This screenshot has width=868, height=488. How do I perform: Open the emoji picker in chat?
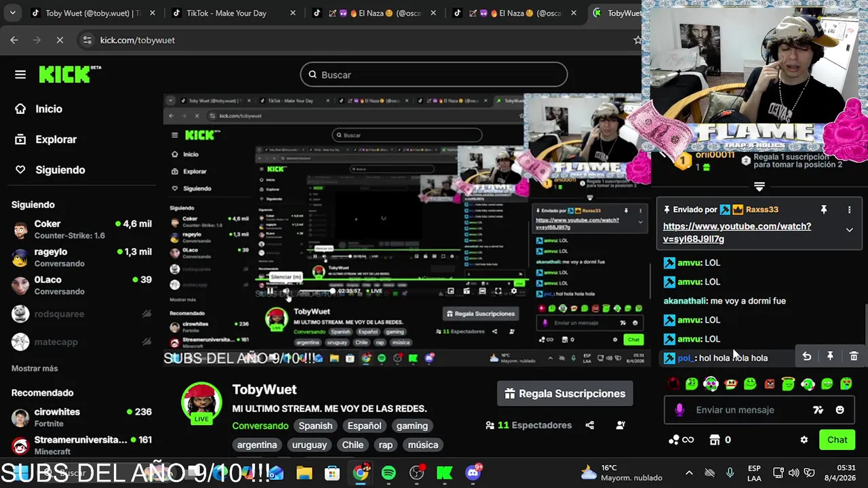point(840,409)
